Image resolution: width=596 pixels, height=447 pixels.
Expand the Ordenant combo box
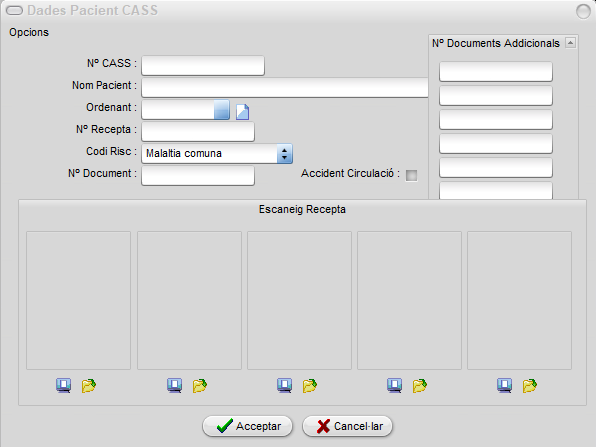(222, 110)
